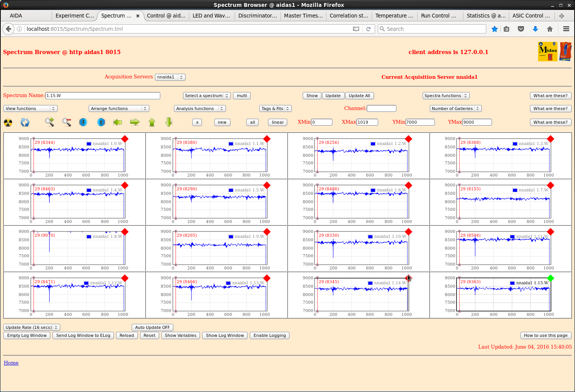This screenshot has width=575, height=392.
Task: Click the green down arrow icon
Action: coord(169,122)
